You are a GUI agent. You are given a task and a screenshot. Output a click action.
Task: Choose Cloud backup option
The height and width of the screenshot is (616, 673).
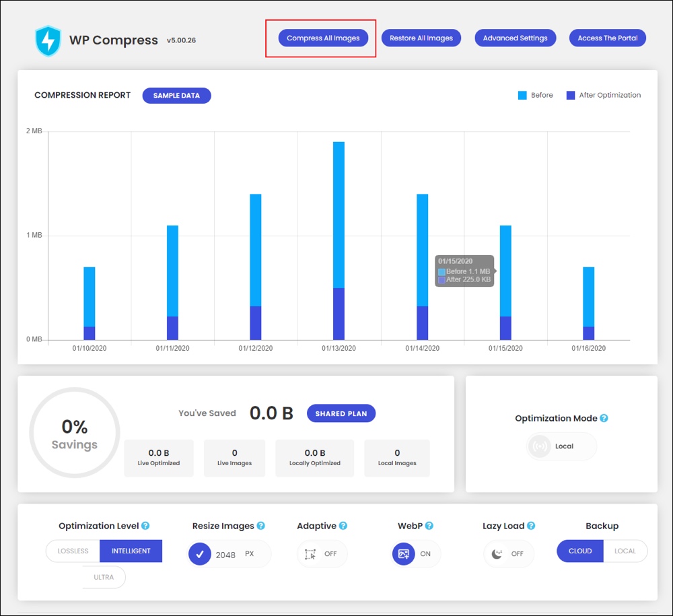point(580,551)
